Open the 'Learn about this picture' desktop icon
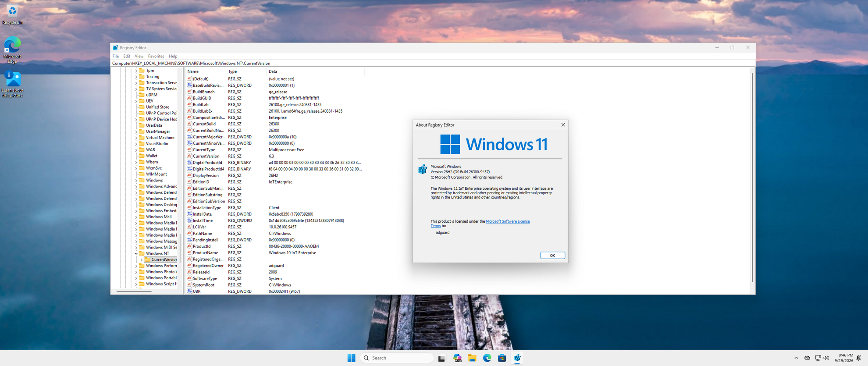868x366 pixels. (12, 84)
